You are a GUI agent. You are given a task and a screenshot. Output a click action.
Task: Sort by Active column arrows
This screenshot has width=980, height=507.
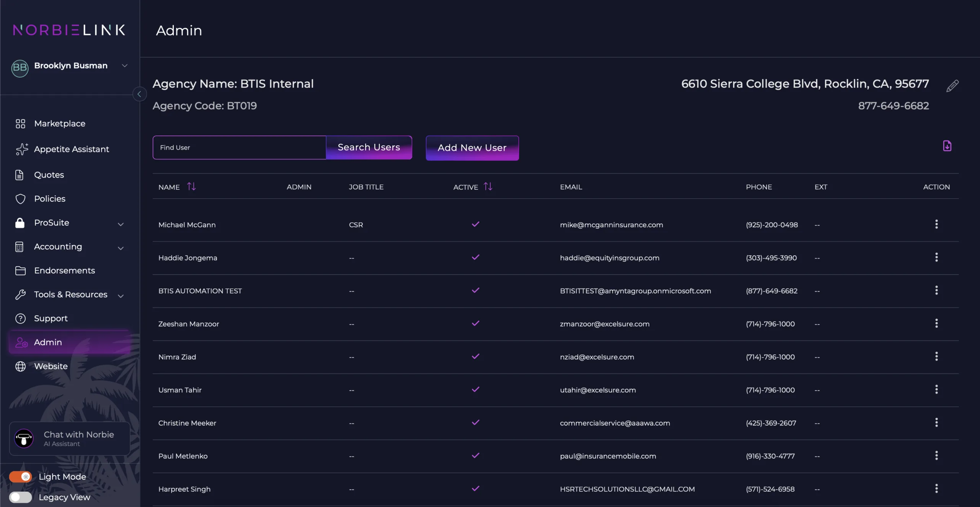point(488,186)
